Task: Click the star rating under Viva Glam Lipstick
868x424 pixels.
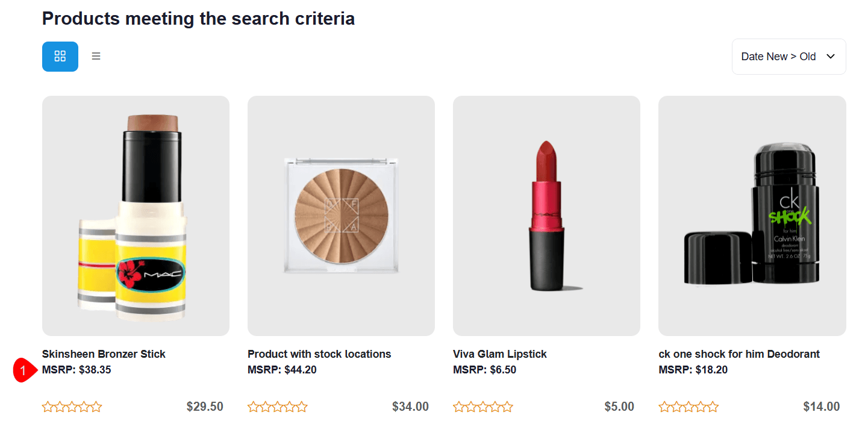Action: tap(483, 407)
